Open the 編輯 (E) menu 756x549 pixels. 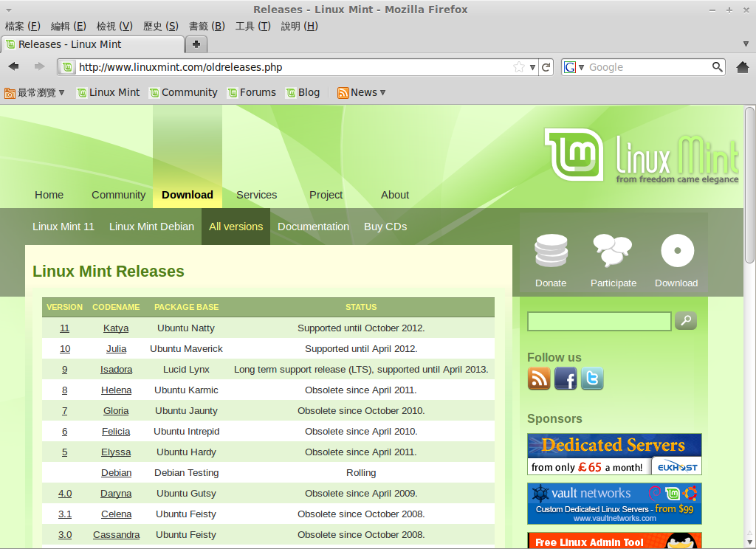point(69,27)
